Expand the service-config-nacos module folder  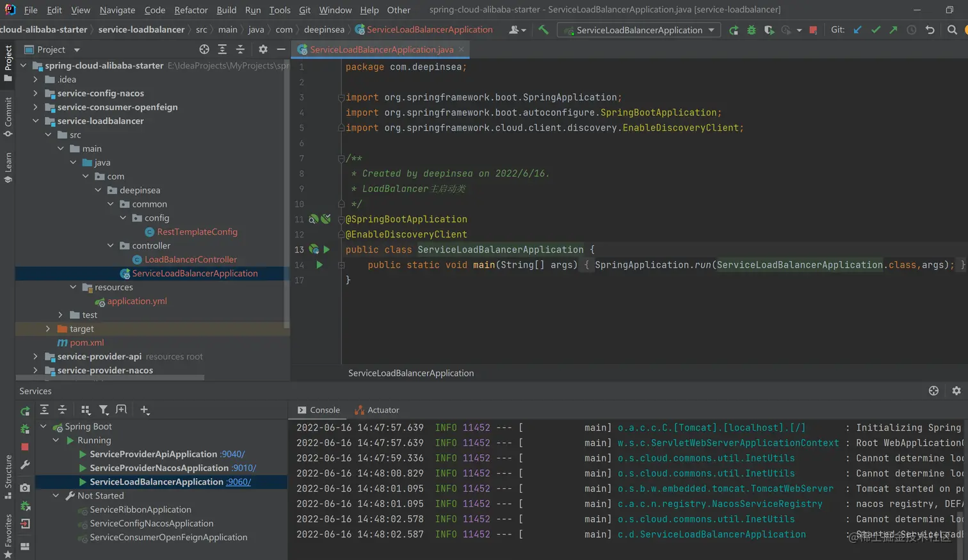(x=36, y=93)
